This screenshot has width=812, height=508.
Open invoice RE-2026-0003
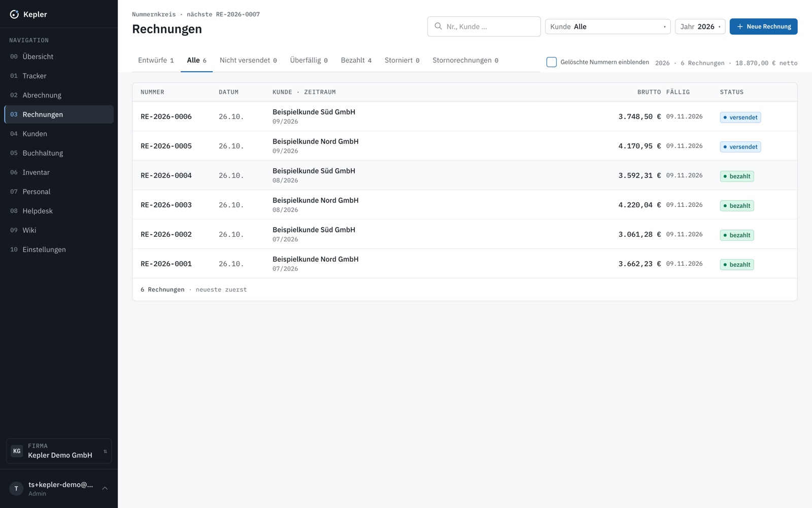[464, 205]
